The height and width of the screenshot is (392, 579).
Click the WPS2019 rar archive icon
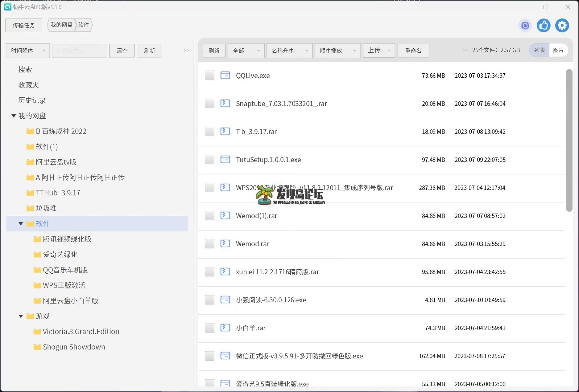[225, 187]
